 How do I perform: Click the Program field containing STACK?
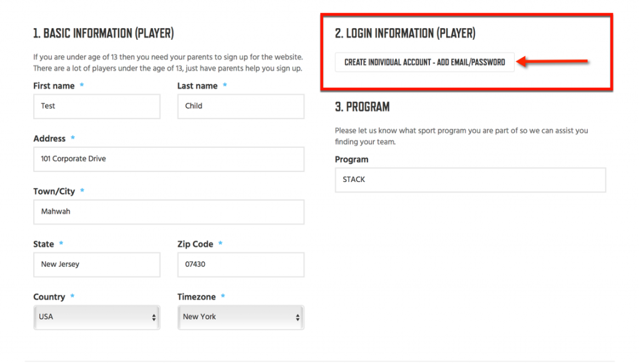point(471,180)
